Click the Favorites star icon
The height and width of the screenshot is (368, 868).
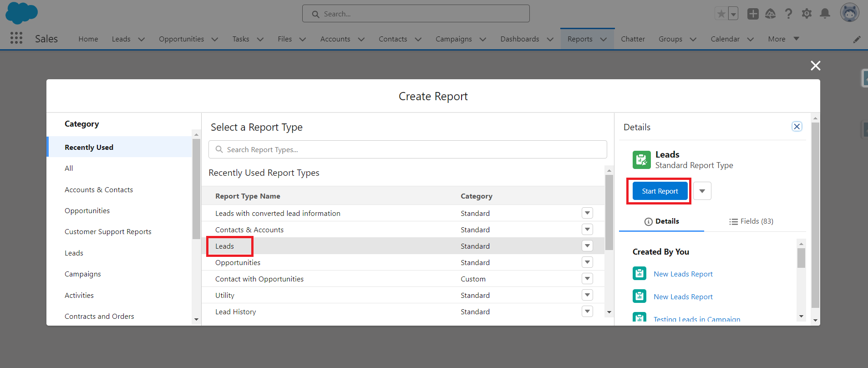(721, 14)
